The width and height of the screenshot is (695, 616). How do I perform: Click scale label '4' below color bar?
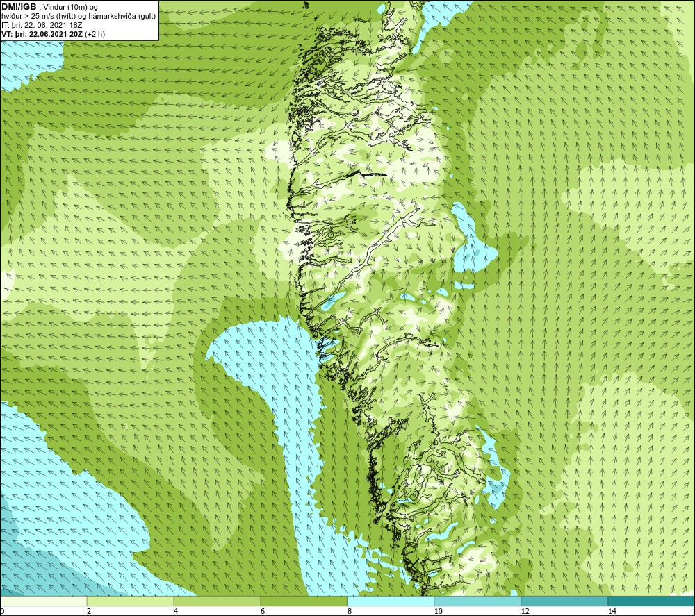[176, 612]
